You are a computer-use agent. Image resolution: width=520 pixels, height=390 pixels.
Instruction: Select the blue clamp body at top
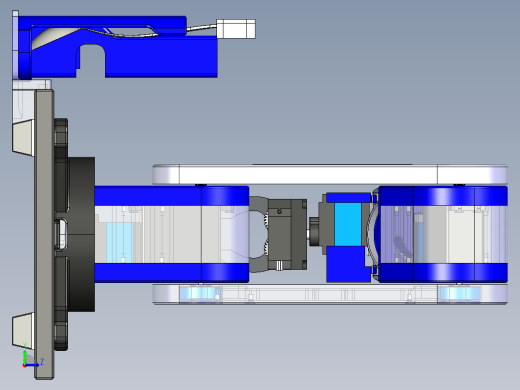click(117, 47)
